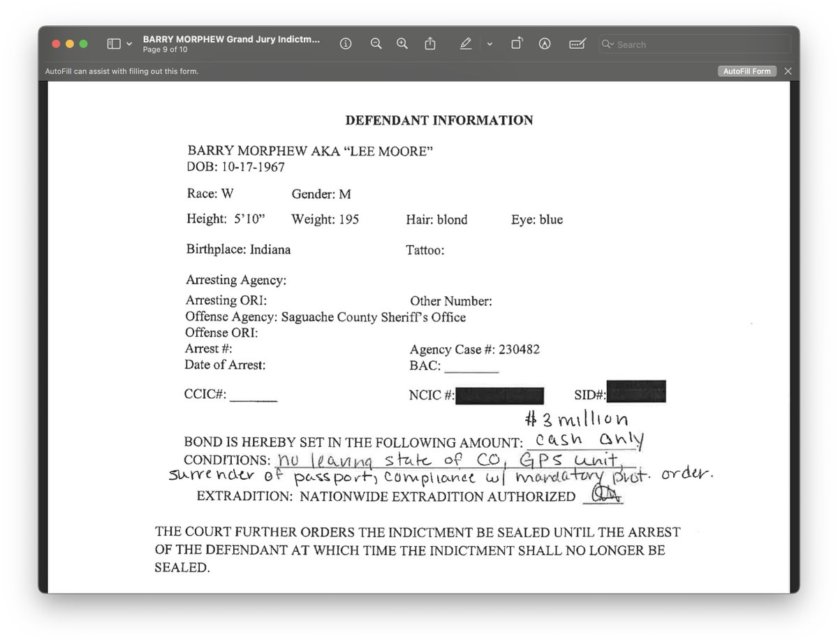Click the 'Eye: blue' text
The height and width of the screenshot is (644, 838).
point(537,219)
